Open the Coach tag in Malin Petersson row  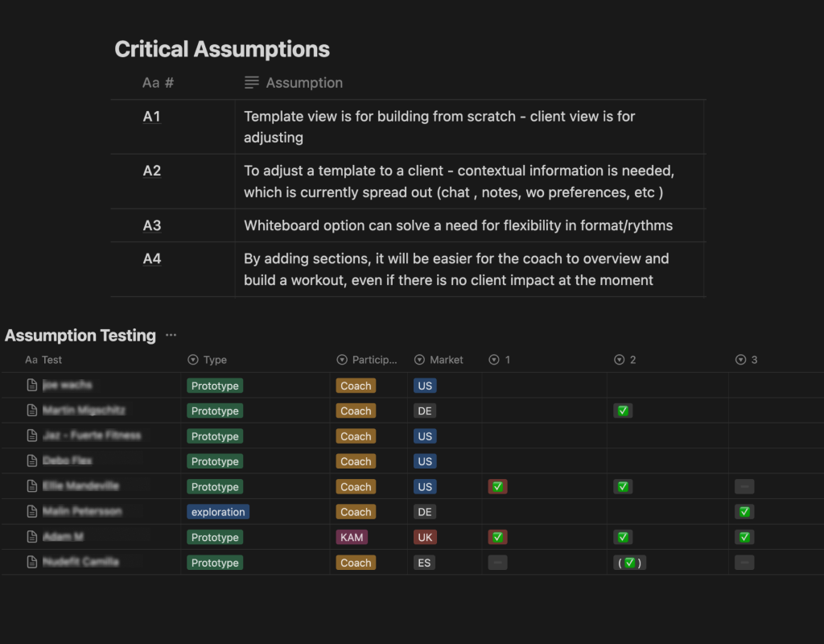point(356,511)
